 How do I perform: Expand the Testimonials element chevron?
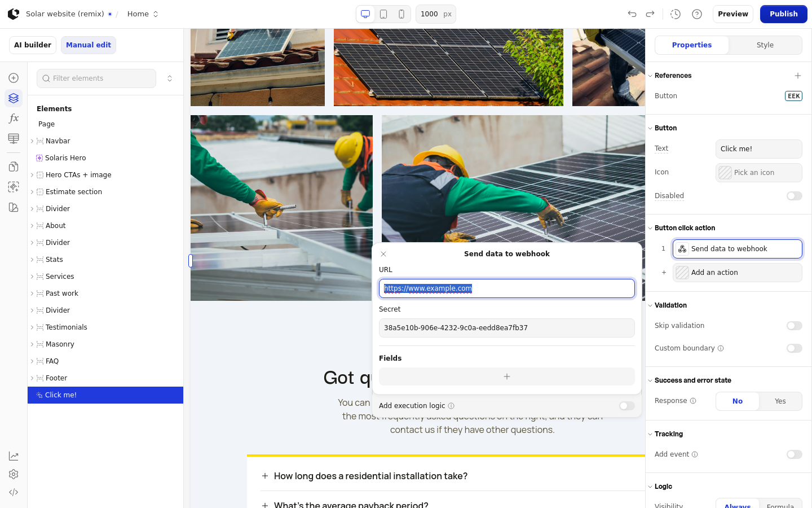[32, 327]
